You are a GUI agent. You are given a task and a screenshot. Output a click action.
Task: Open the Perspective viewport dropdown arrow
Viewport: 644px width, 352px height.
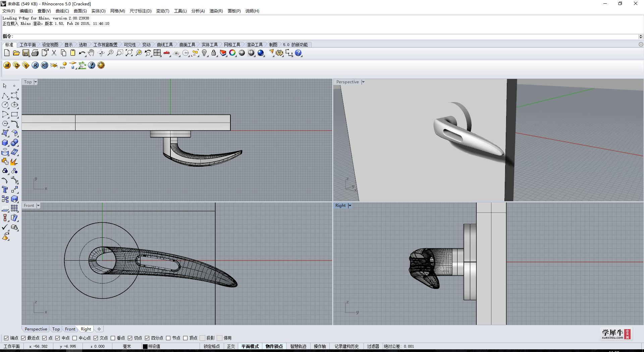pos(363,82)
